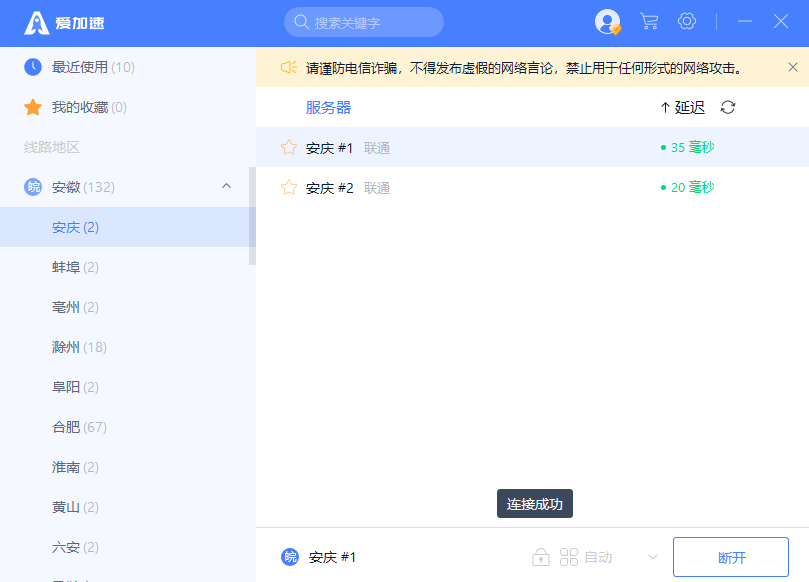The width and height of the screenshot is (809, 582).
Task: Click the search magnifier icon
Action: pos(301,22)
